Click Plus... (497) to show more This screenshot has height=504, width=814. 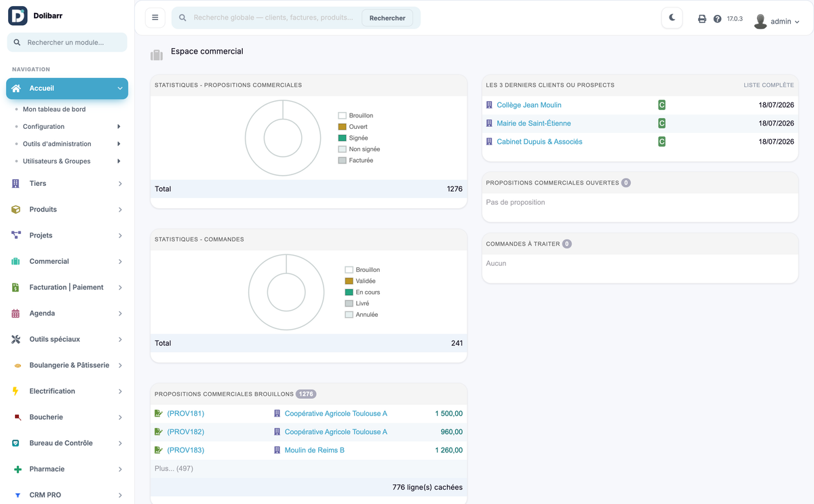tap(174, 469)
